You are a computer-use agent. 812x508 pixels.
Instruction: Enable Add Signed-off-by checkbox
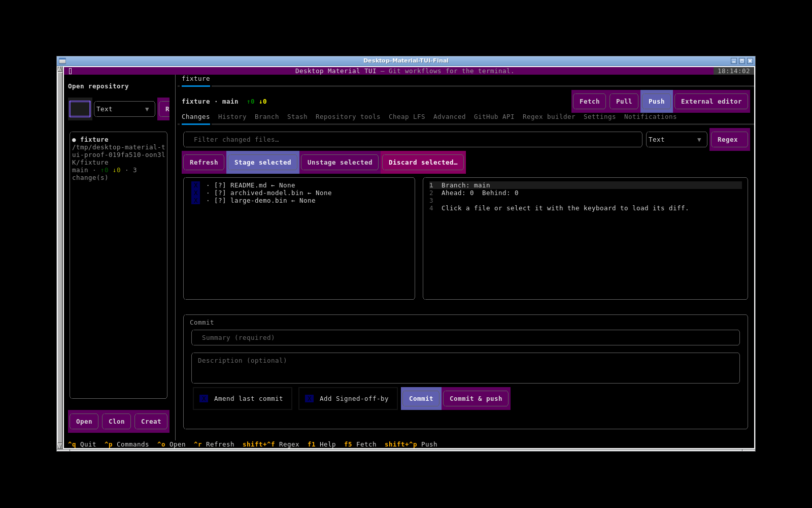tap(310, 399)
